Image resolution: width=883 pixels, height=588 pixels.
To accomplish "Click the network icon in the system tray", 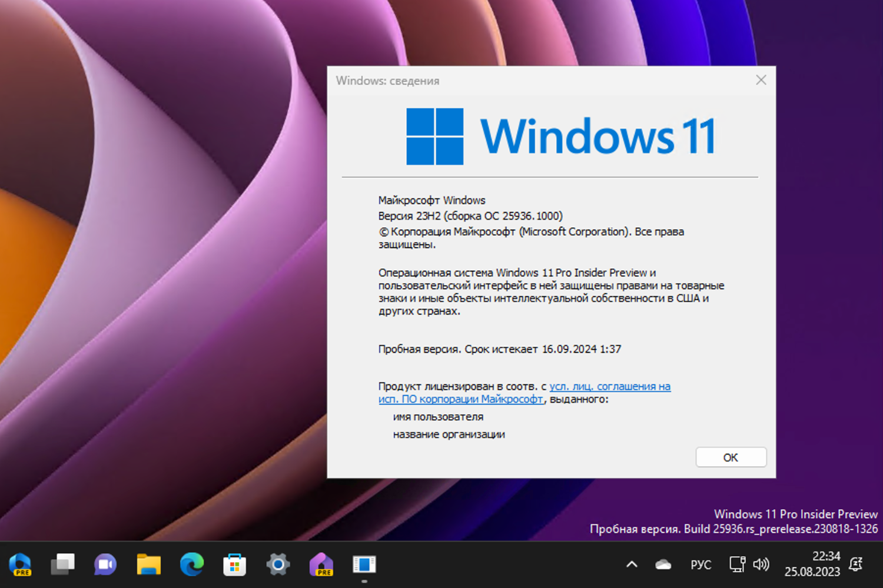I will 736,564.
